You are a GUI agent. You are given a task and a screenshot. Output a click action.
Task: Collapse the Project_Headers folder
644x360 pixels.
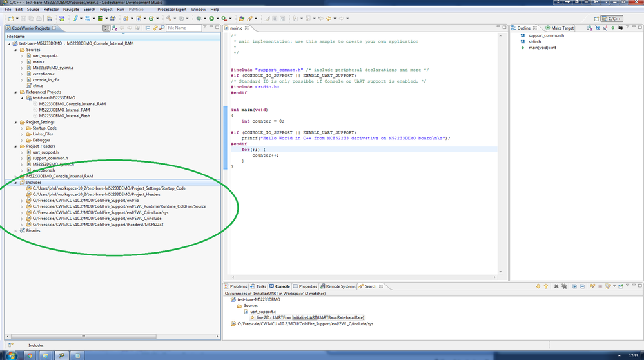pos(16,146)
